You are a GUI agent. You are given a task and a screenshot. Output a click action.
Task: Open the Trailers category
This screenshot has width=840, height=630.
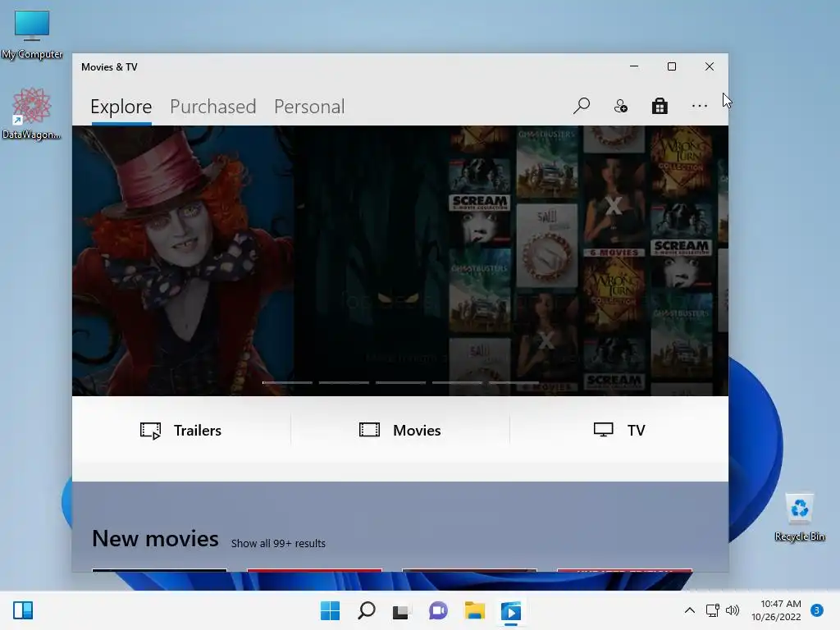tap(181, 430)
